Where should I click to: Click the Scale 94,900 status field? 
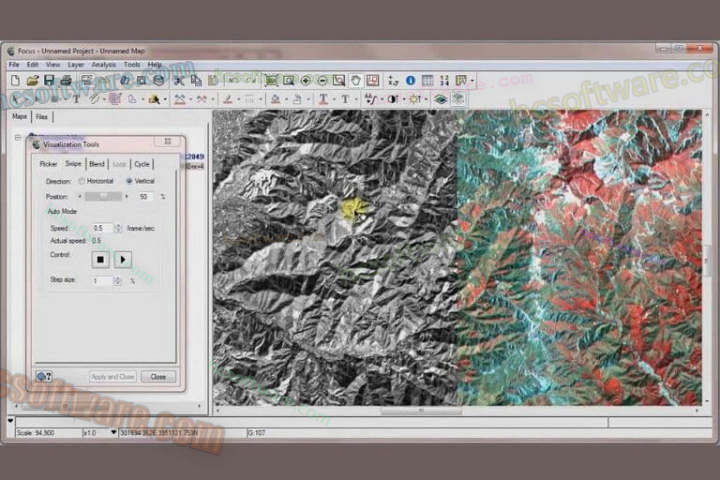[48, 433]
